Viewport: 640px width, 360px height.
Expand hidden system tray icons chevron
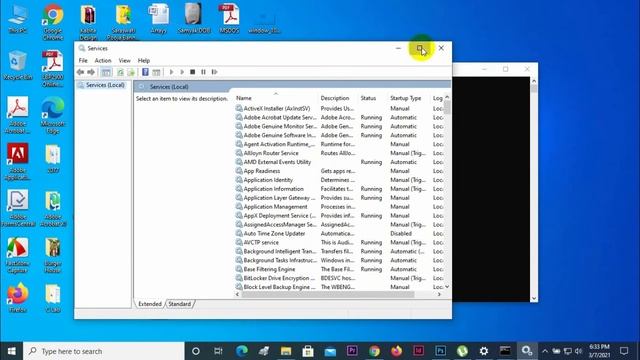pyautogui.click(x=545, y=351)
